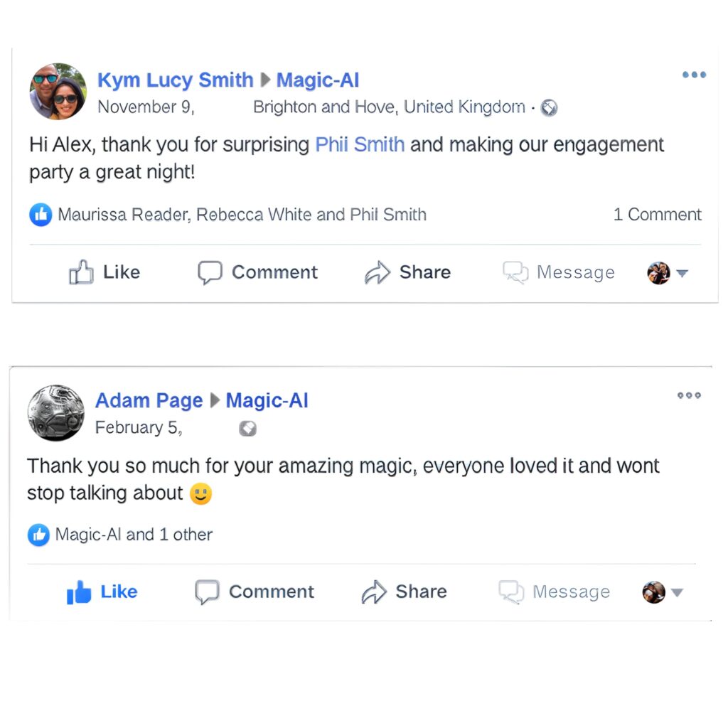Image resolution: width=728 pixels, height=728 pixels.
Task: Message from Kym Lucy Smith's post
Action: (x=558, y=272)
